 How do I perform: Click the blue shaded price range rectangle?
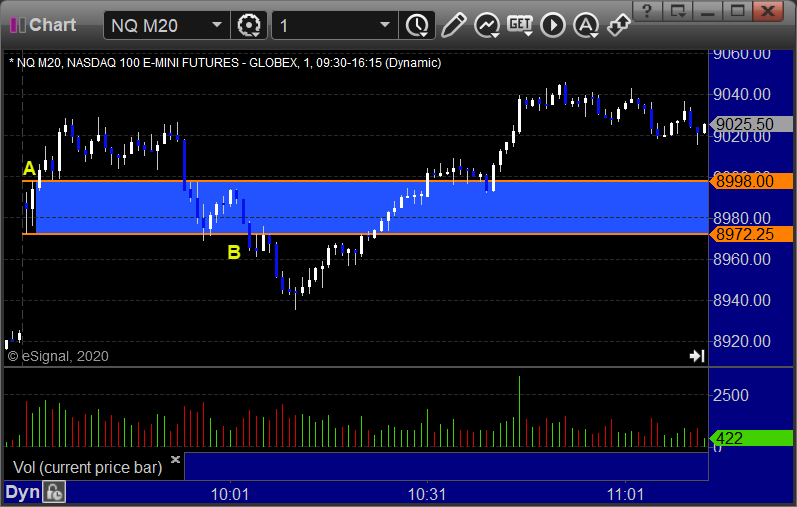pos(371,207)
